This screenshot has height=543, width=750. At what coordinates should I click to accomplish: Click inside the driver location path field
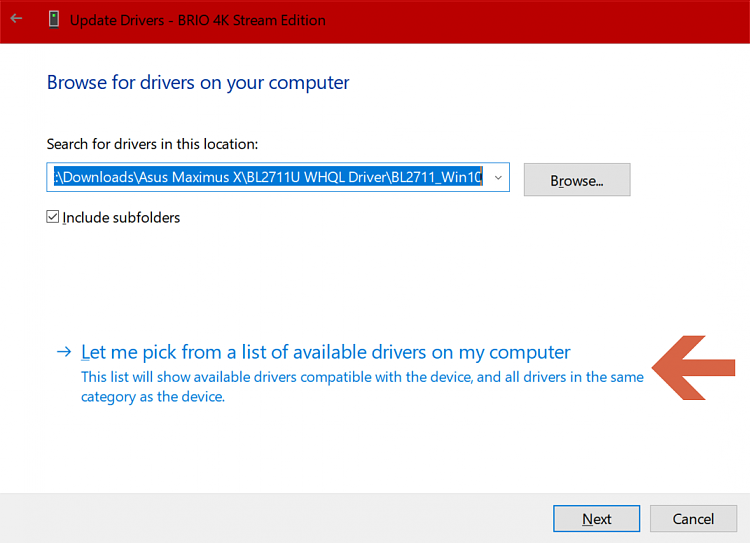coord(266,179)
